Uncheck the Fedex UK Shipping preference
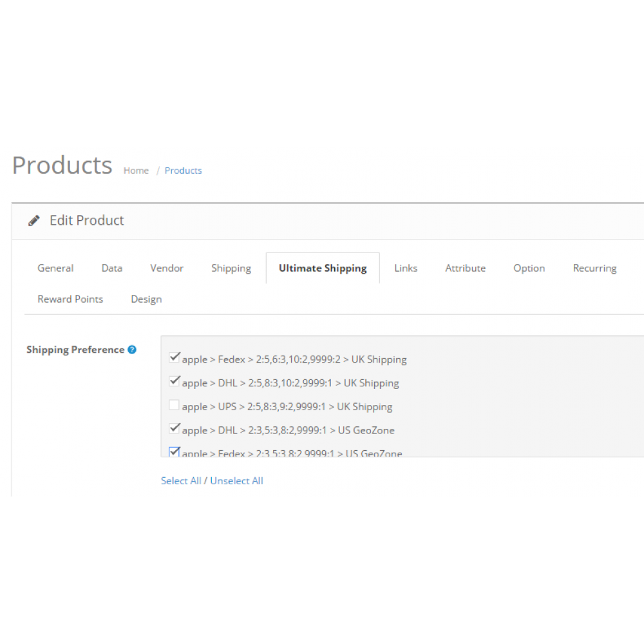Viewport: 644px width, 644px height. 174,357
